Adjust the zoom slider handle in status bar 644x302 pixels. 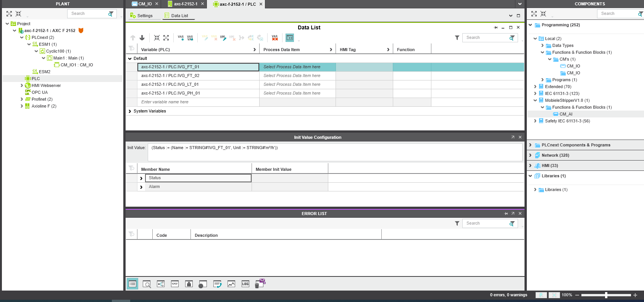click(606, 295)
